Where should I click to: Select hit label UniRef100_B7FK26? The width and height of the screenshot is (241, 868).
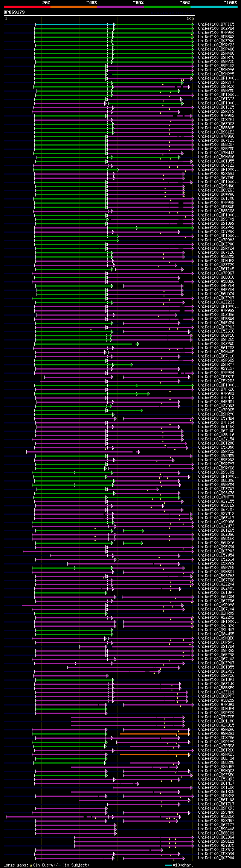(216, 389)
